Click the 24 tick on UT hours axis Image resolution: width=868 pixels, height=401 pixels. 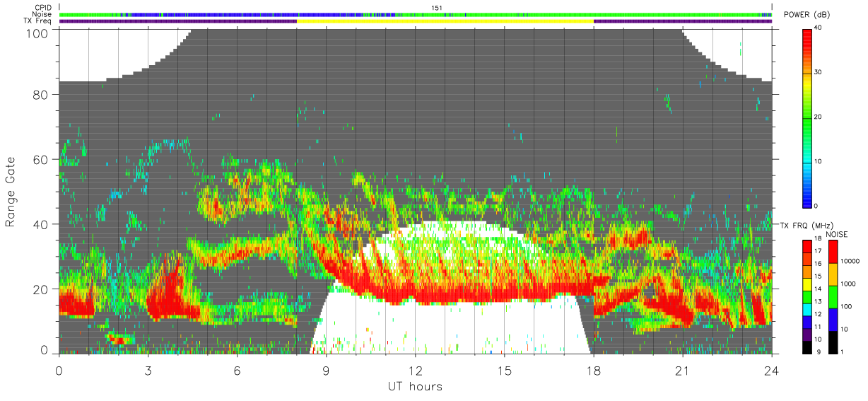click(x=772, y=371)
